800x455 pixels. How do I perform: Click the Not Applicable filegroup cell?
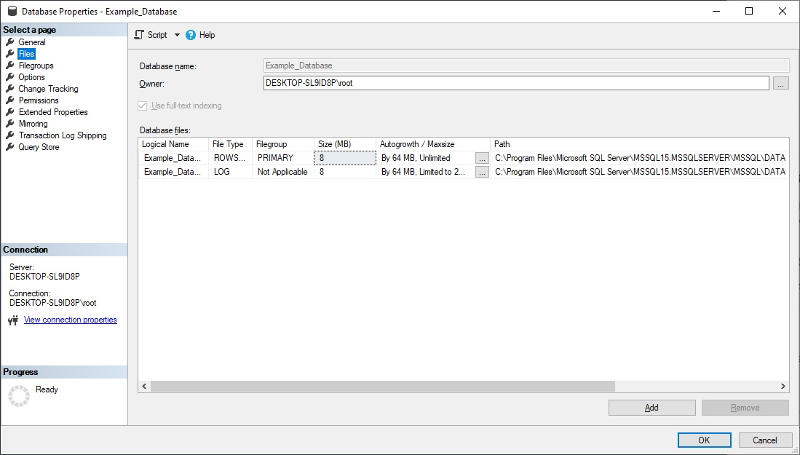click(x=283, y=172)
